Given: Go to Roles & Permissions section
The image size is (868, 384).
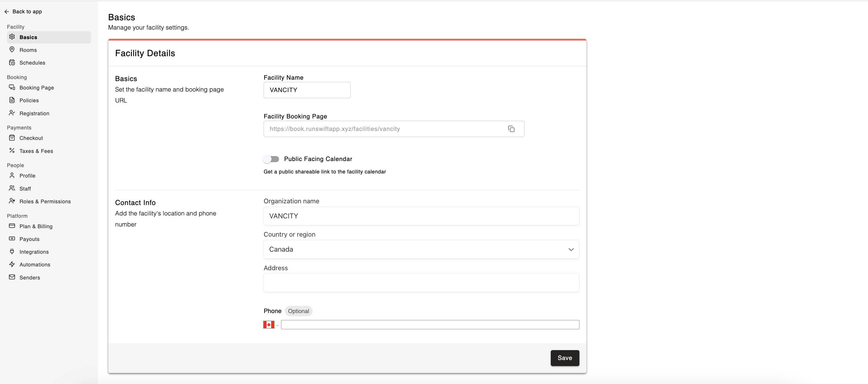Looking at the screenshot, I should (45, 202).
